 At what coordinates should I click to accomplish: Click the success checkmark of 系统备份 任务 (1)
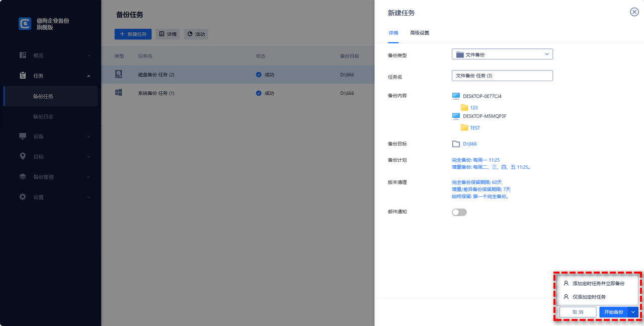coord(259,93)
